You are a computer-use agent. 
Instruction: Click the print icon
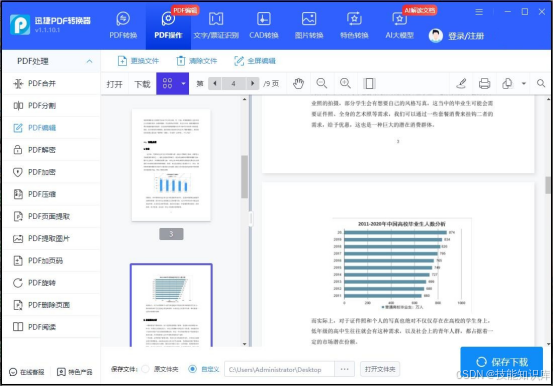click(484, 84)
